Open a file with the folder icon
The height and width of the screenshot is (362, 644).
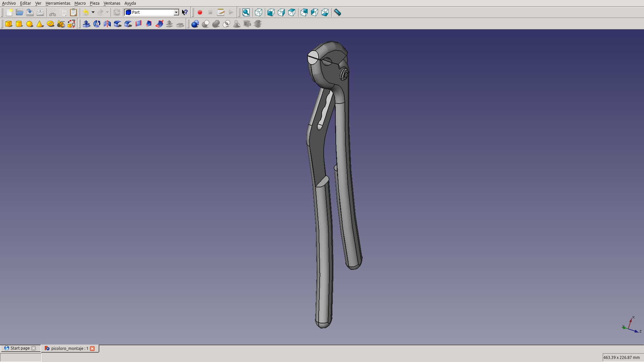pos(19,12)
